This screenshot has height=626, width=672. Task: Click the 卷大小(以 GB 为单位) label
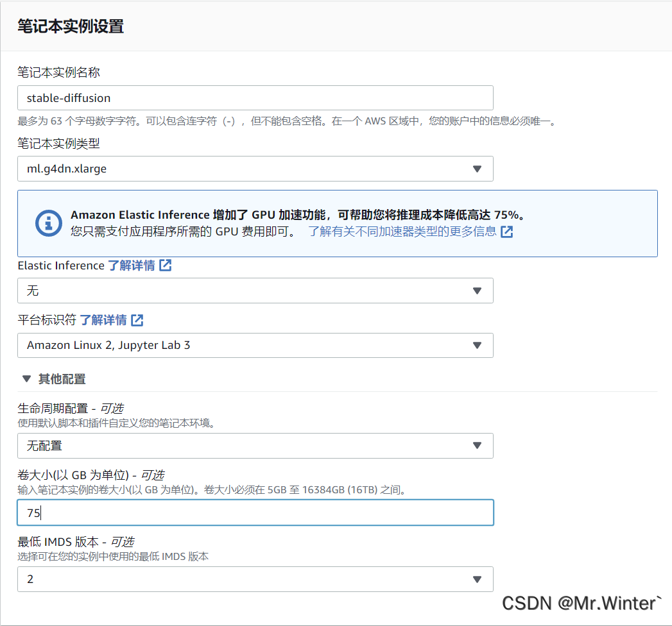91,475
